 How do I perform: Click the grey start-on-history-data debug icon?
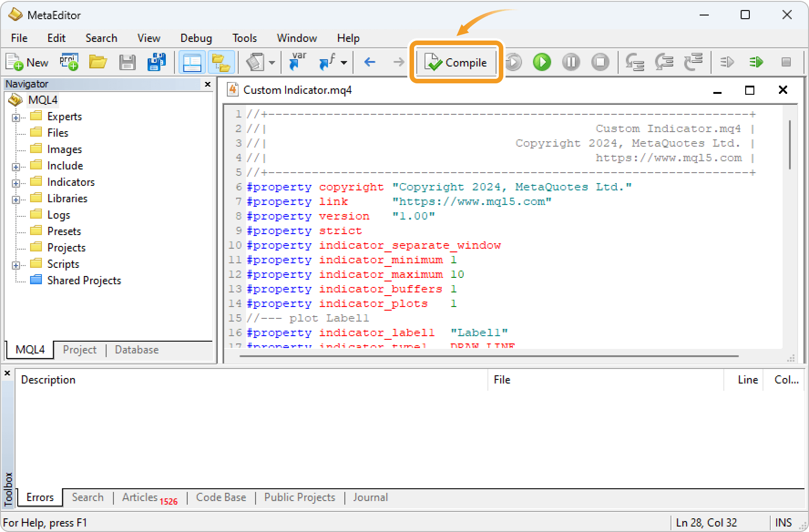[513, 62]
